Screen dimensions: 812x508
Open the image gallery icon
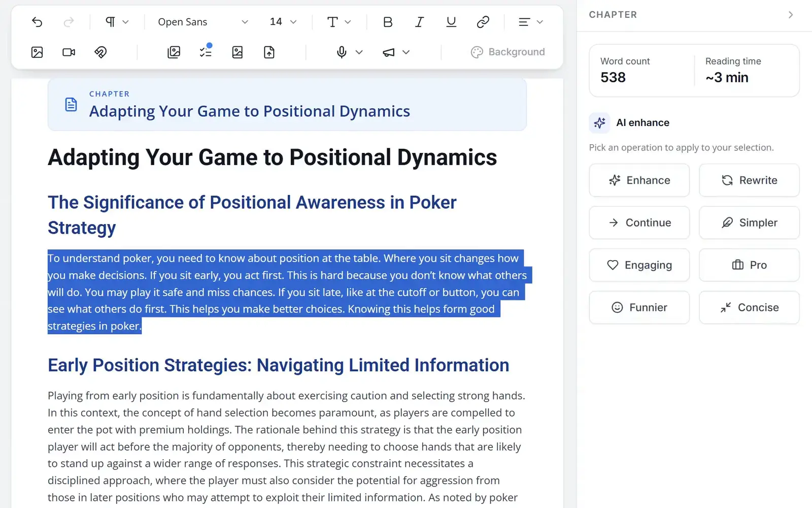tap(174, 52)
